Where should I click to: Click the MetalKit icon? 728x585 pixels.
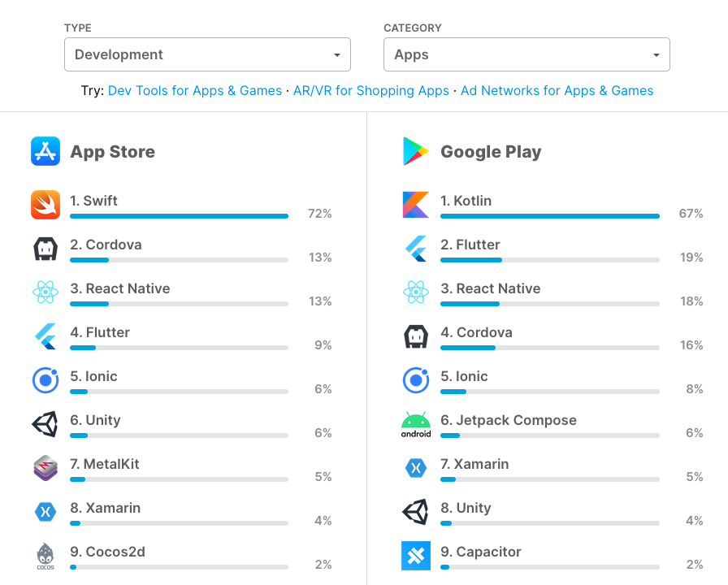point(45,467)
